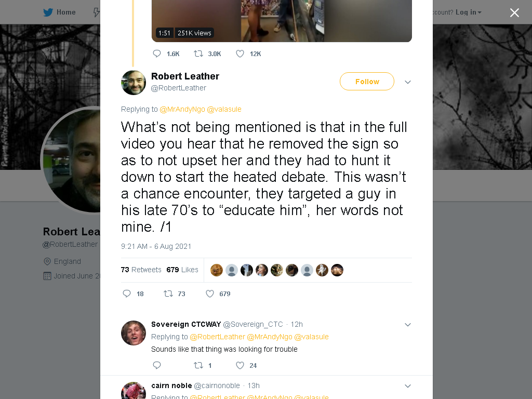532x399 pixels.
Task: View the 73 Retweets list
Action: point(141,270)
